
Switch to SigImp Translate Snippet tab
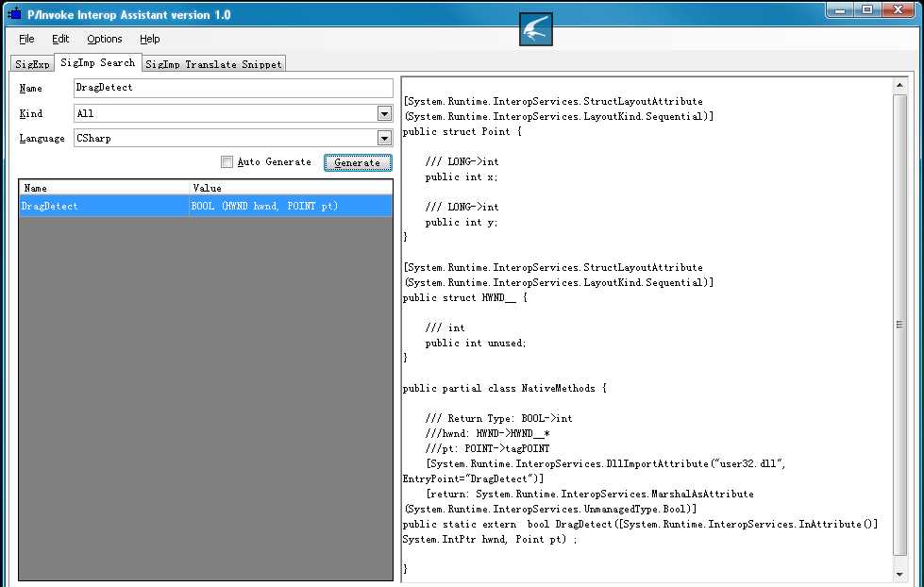tap(213, 63)
